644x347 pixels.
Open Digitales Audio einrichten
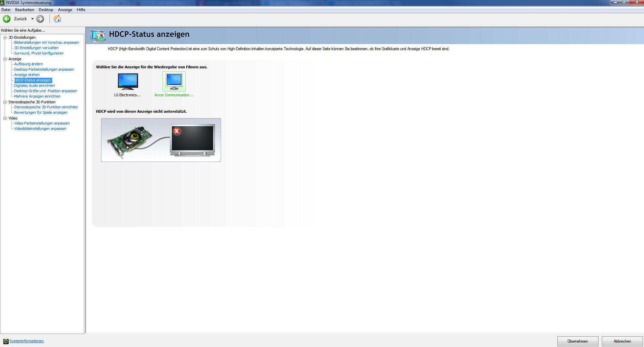(34, 85)
